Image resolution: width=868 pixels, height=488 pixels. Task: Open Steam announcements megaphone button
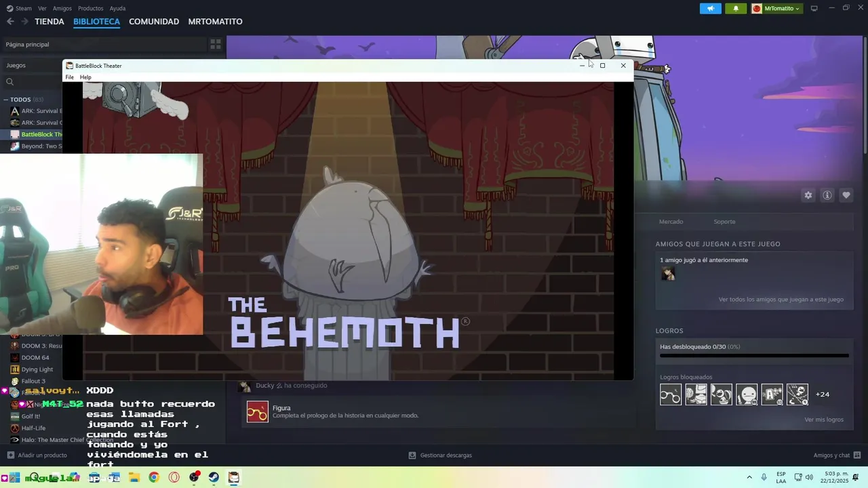pyautogui.click(x=710, y=8)
